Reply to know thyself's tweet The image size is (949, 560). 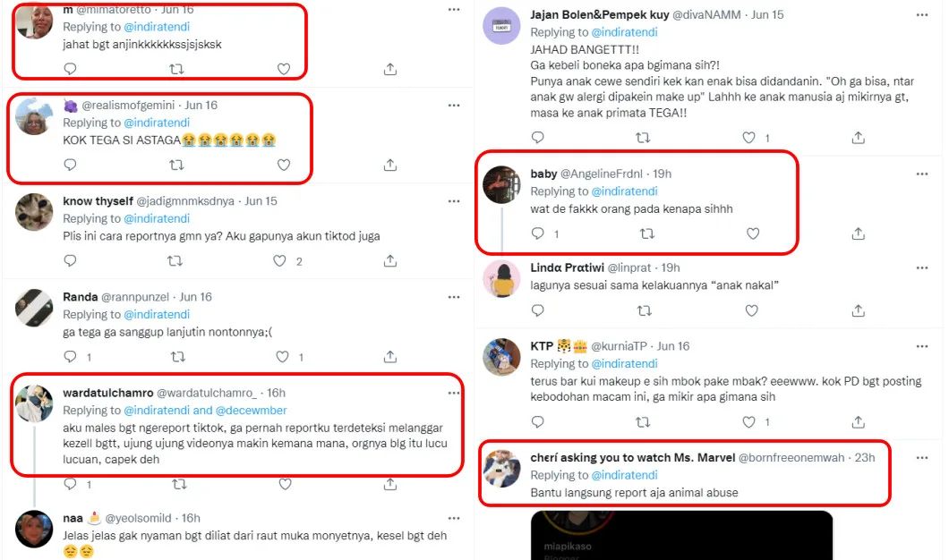pos(70,261)
